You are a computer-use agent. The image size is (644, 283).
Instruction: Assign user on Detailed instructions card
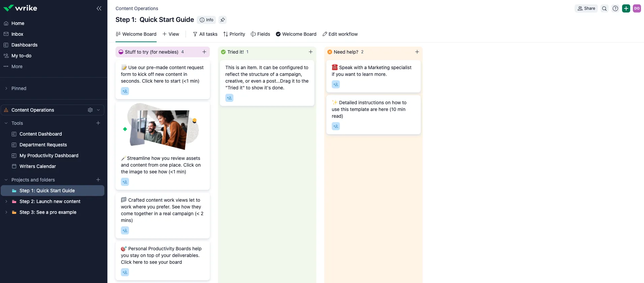click(336, 126)
